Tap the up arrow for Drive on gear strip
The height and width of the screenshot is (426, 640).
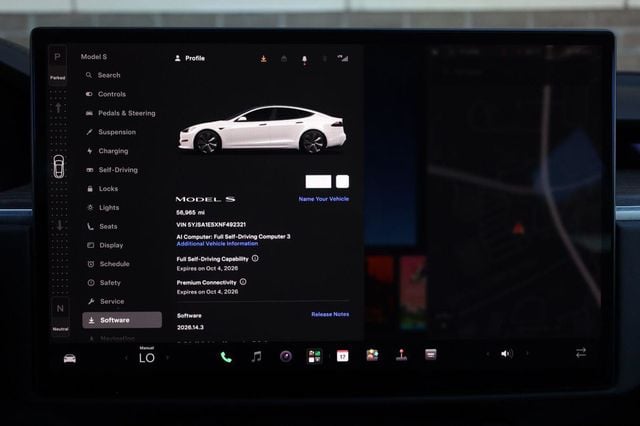[x=58, y=108]
